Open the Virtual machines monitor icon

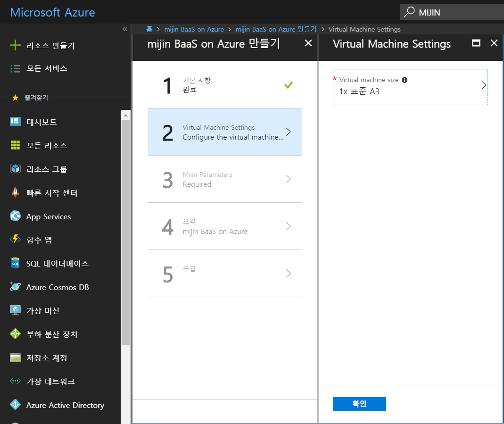point(15,310)
